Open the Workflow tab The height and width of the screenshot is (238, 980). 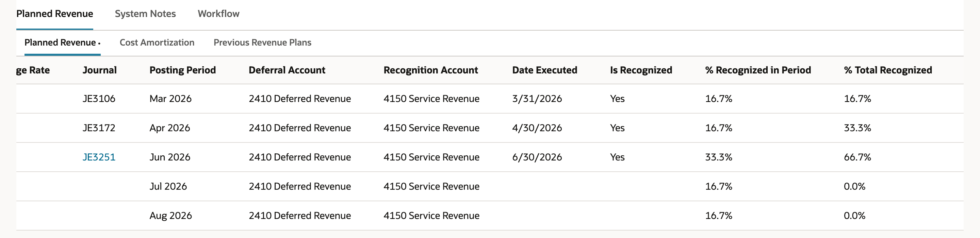pos(218,14)
